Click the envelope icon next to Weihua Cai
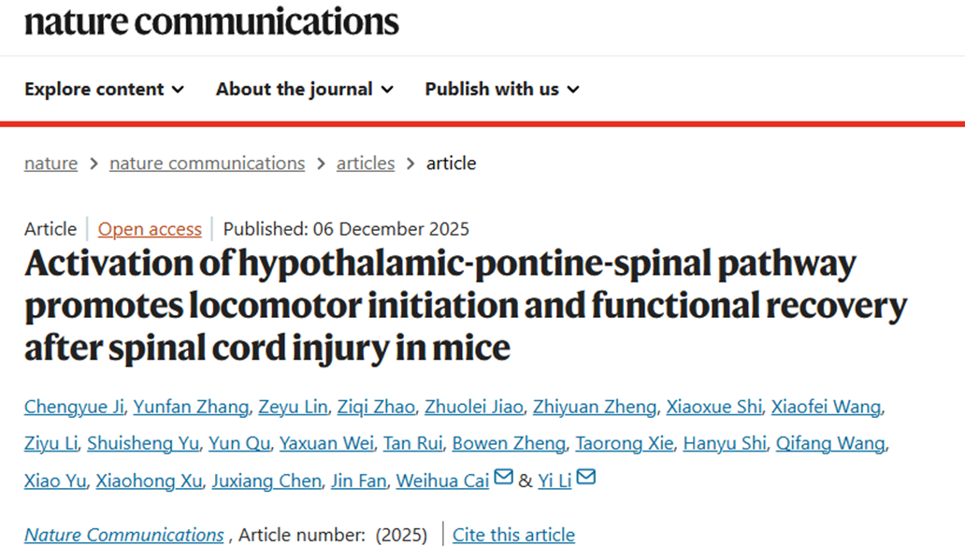This screenshot has height=560, width=965. point(503,477)
